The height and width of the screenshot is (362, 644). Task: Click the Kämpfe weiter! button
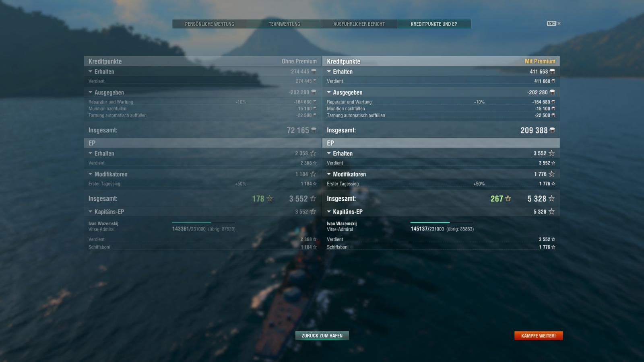tap(539, 335)
